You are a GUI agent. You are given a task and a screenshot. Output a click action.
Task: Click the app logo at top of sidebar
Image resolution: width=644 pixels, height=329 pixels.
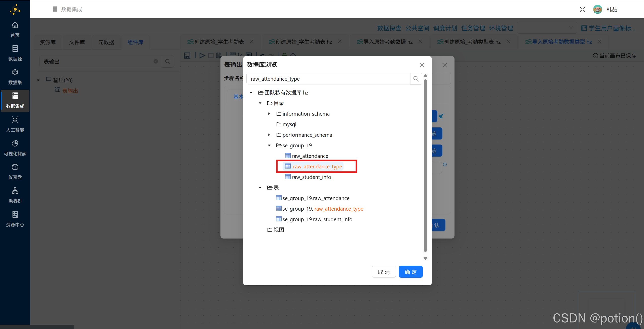pyautogui.click(x=15, y=10)
